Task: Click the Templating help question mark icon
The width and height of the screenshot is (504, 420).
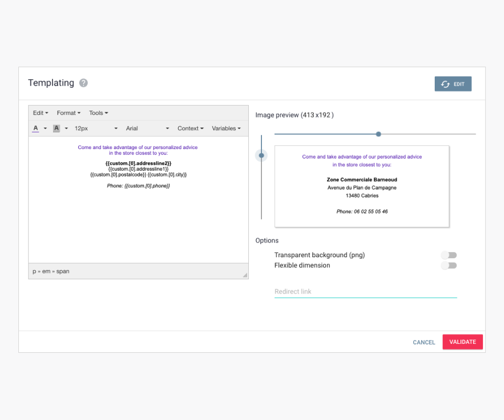Action: click(83, 83)
